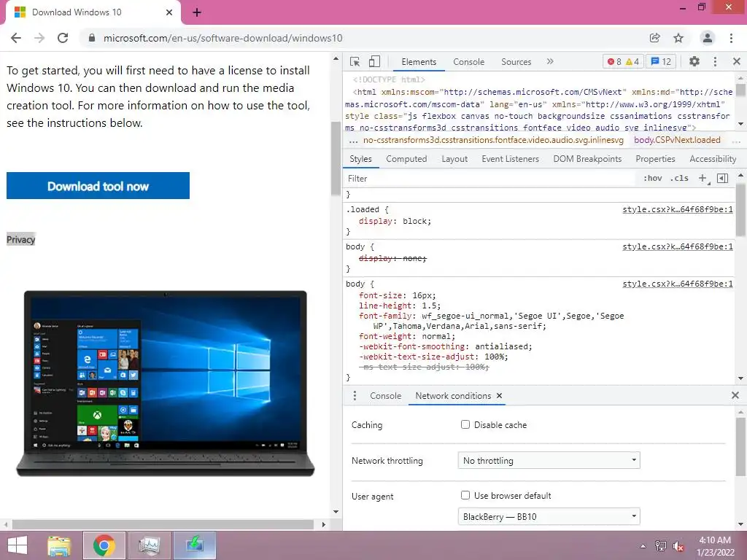The height and width of the screenshot is (560, 747).
Task: Click the address bar URL
Action: pos(223,38)
